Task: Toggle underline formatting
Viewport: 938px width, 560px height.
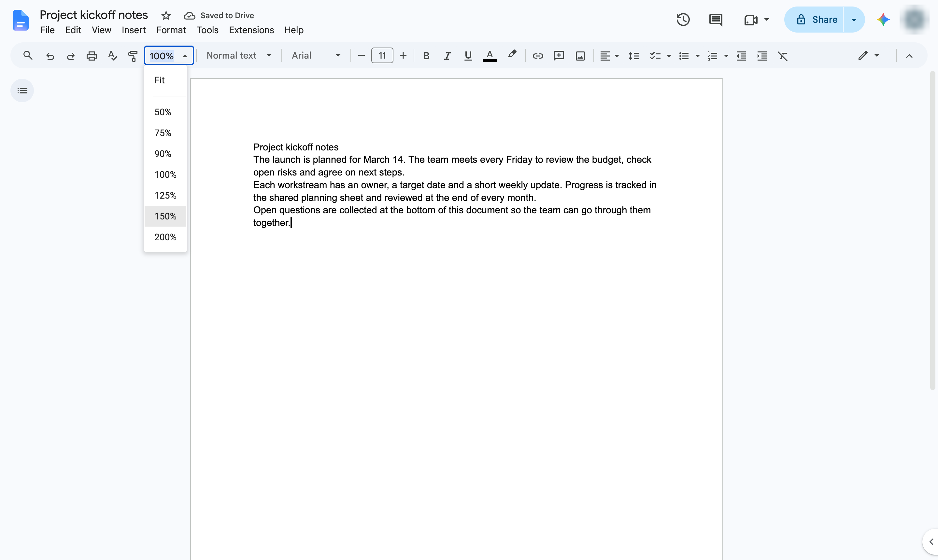Action: (x=468, y=56)
